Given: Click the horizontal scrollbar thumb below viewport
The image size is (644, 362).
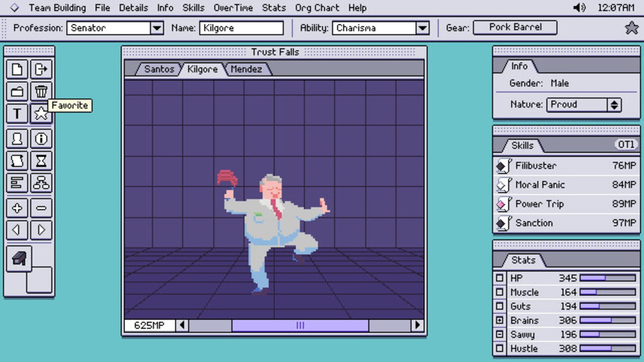Looking at the screenshot, I should (300, 325).
